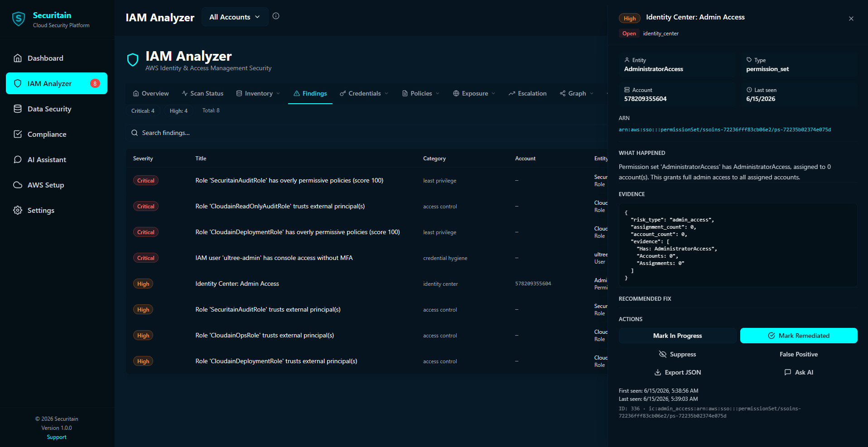Open Data Security section

[57, 109]
